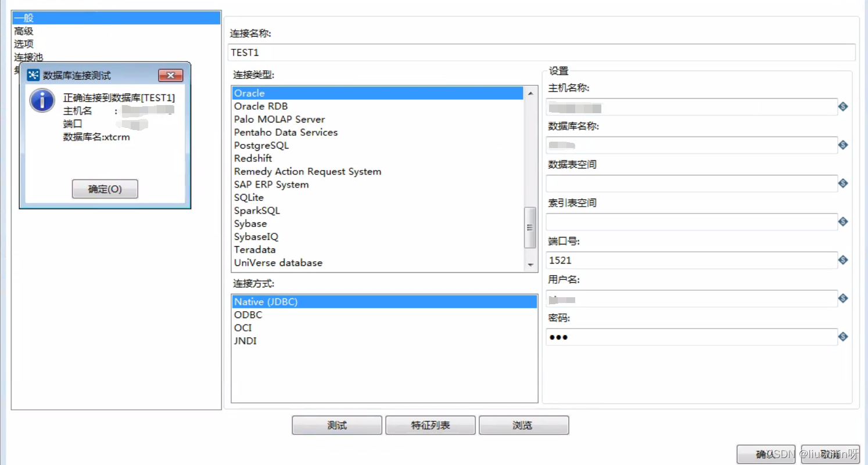Open the 特征列表 feature list
Viewport: 868px width, 465px height.
[430, 425]
